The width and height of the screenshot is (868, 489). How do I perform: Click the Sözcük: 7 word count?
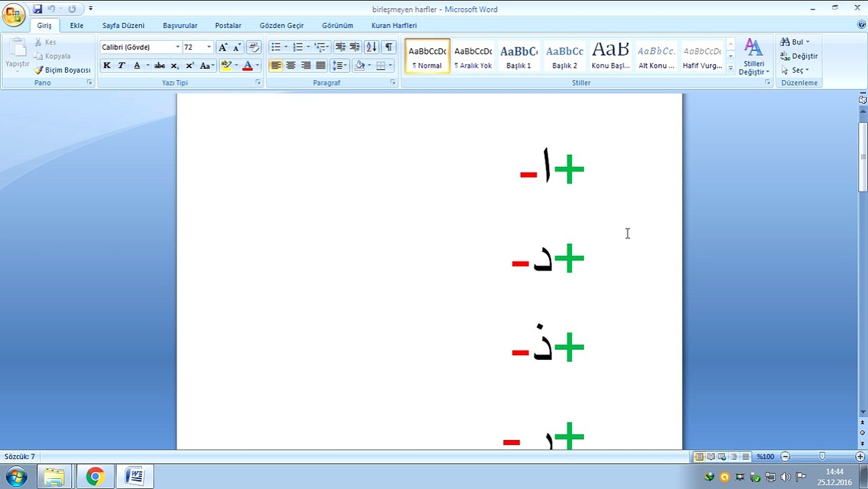coord(20,457)
